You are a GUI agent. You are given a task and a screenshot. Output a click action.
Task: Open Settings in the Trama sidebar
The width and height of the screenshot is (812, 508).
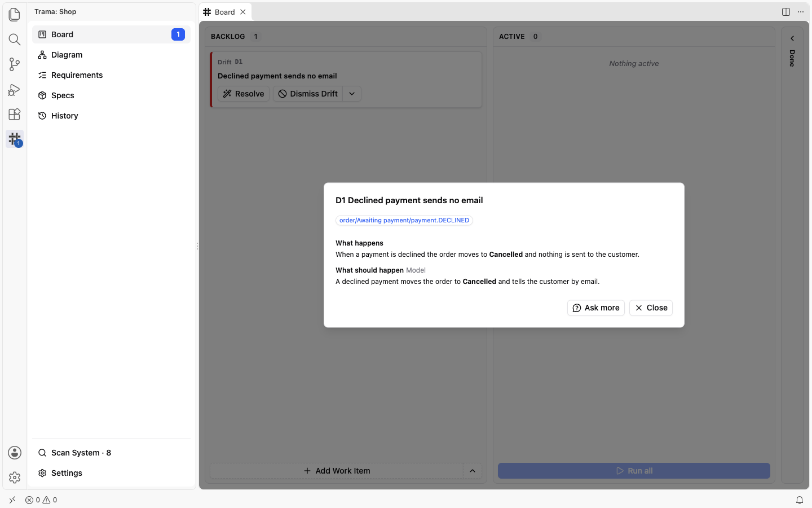pyautogui.click(x=111, y=473)
